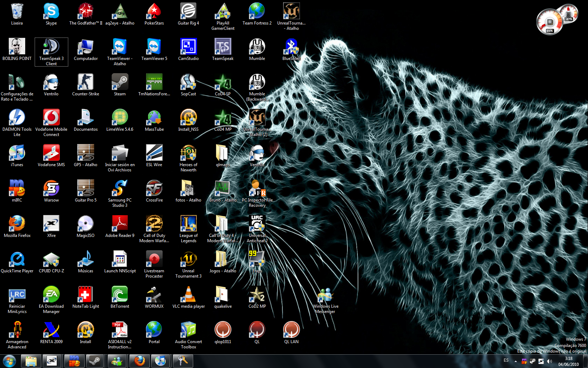
Task: Open the VLC media player shortcut
Action: (188, 295)
